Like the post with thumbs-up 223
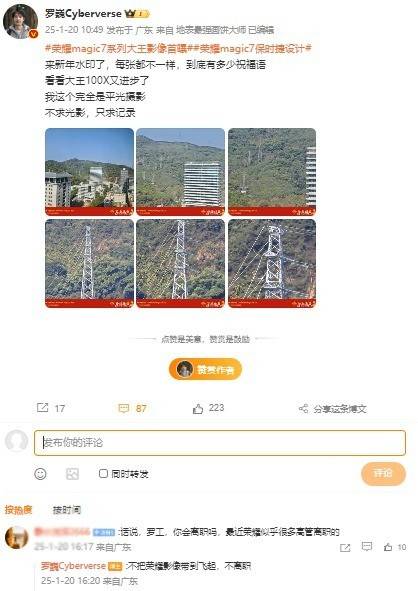 point(198,408)
